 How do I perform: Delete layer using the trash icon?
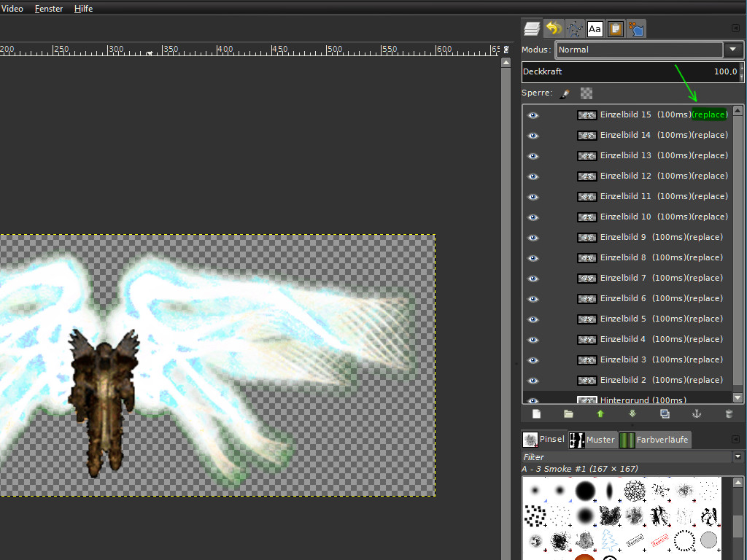point(728,413)
